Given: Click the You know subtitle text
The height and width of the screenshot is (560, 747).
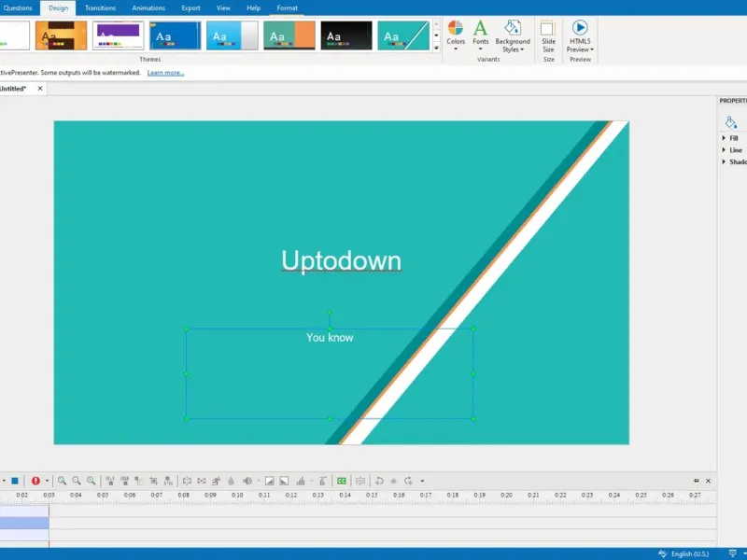Looking at the screenshot, I should (x=330, y=338).
